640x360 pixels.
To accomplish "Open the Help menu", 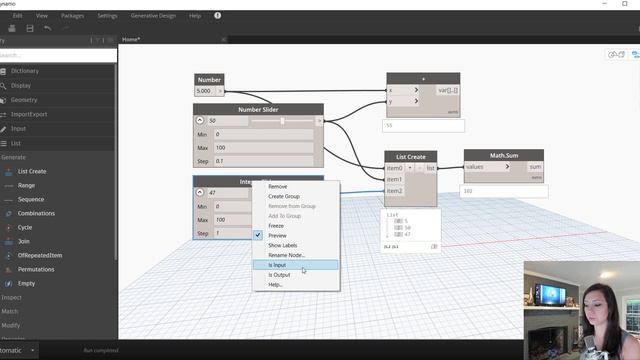I will tap(195, 16).
